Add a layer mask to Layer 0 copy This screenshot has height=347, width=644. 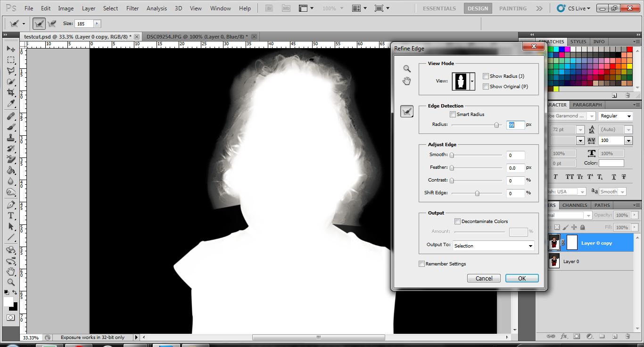[x=577, y=337]
